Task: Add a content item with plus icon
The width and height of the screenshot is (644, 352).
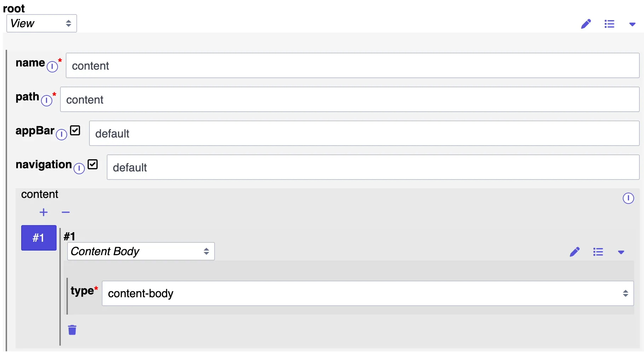Action: [x=43, y=212]
